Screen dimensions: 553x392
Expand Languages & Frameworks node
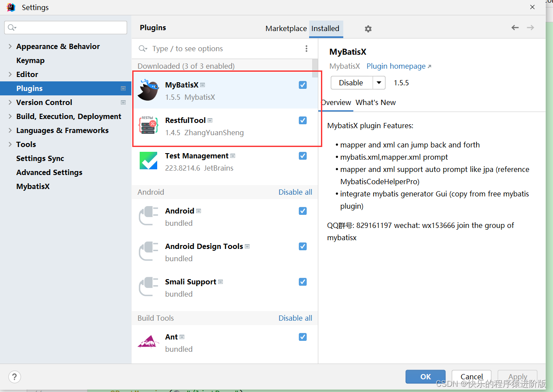[x=10, y=130]
